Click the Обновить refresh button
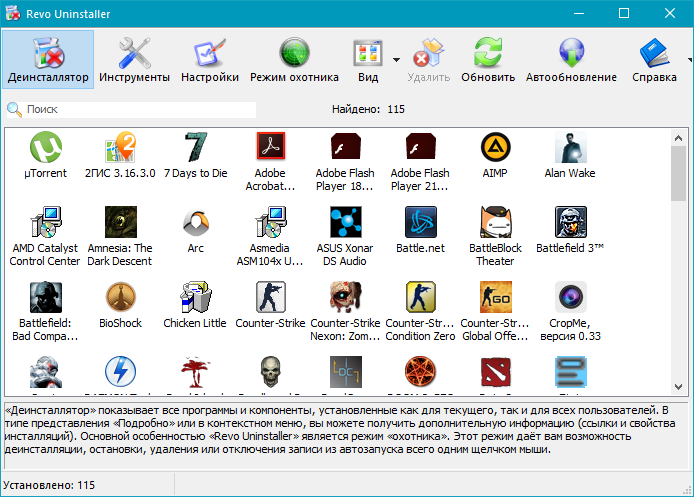694x497 pixels. pos(488,59)
